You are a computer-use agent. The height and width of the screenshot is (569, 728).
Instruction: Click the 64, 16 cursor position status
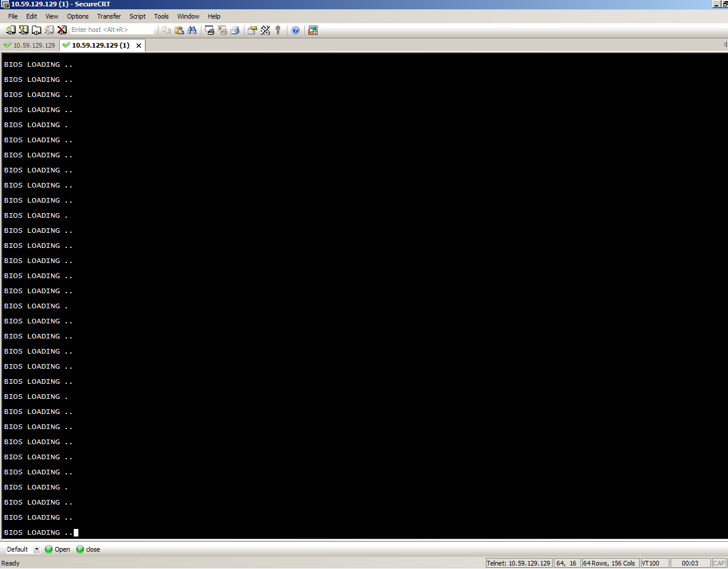click(x=567, y=563)
